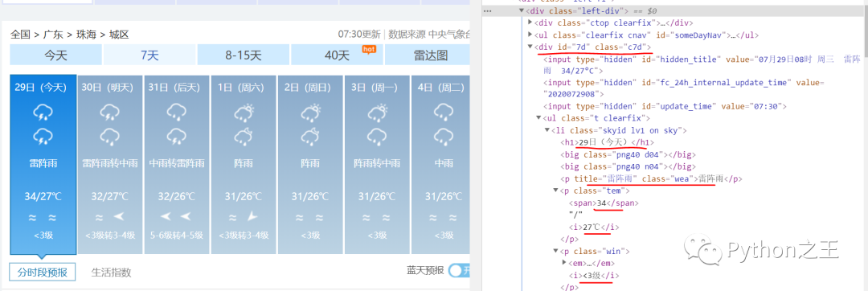Click 雷阵雨转中雨 text in 30日 card
The image size is (868, 291).
pos(109,164)
